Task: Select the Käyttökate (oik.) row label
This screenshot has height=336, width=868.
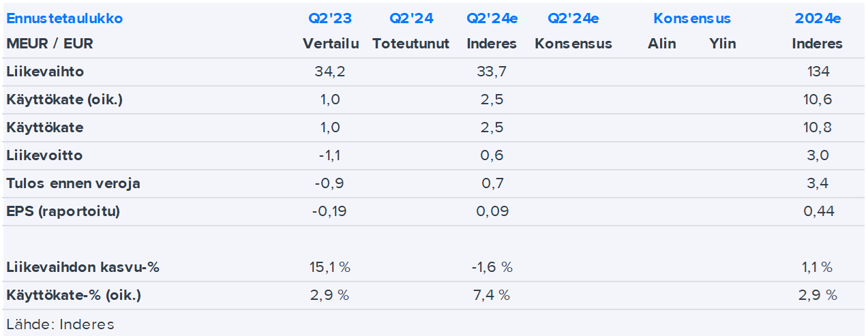Action: tap(65, 100)
